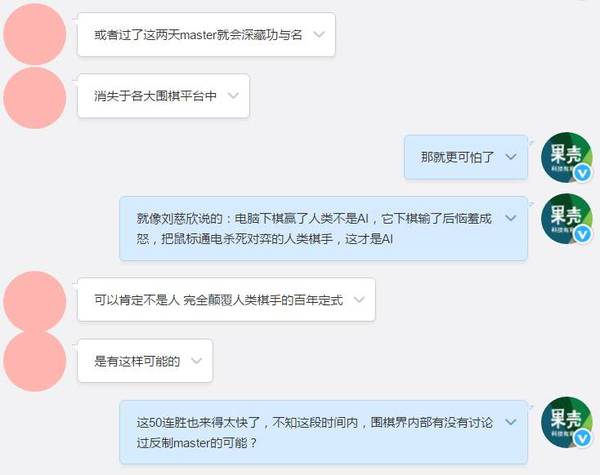The width and height of the screenshot is (600, 475).
Task: Open chevron on '是有这样可能的' message
Action: [196, 361]
